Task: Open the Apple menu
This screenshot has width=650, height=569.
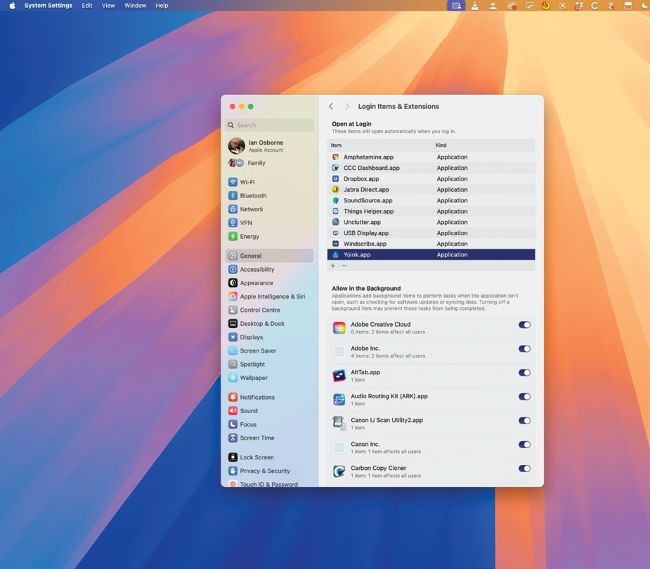Action: pos(12,5)
